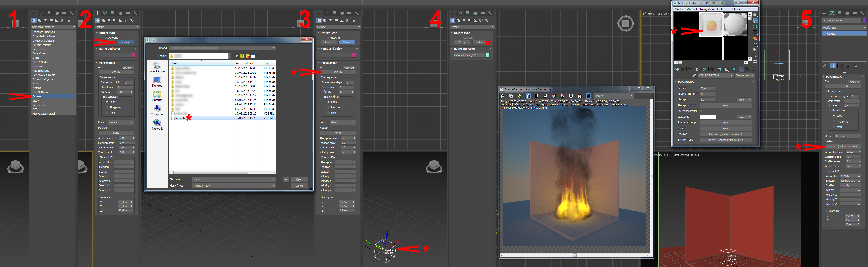Viewport: 868px width, 267px height.
Task: Click the Desktop shortcut in File dialog
Action: tap(157, 82)
